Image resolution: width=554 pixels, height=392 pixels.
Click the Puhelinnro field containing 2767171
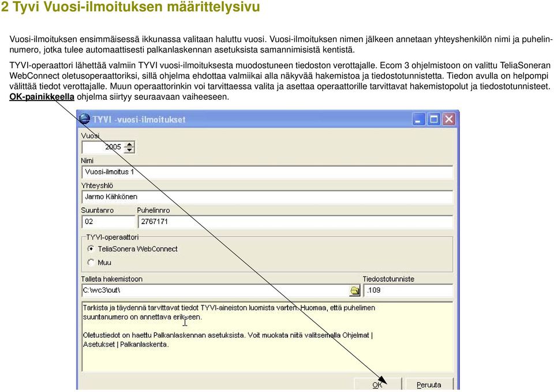295,222
